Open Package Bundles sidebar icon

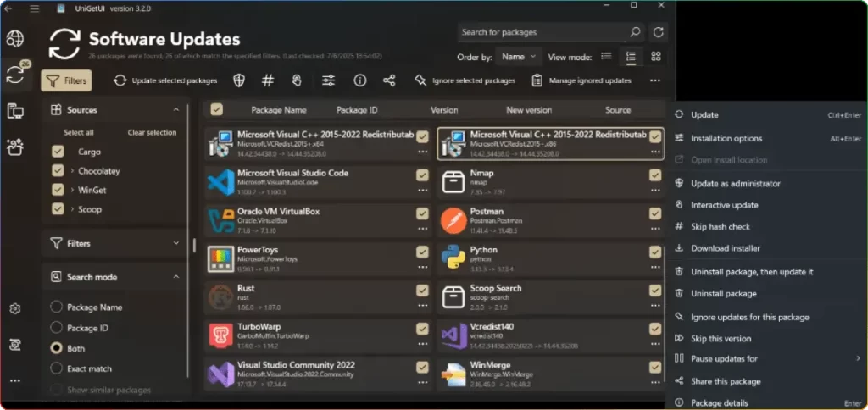[x=15, y=147]
